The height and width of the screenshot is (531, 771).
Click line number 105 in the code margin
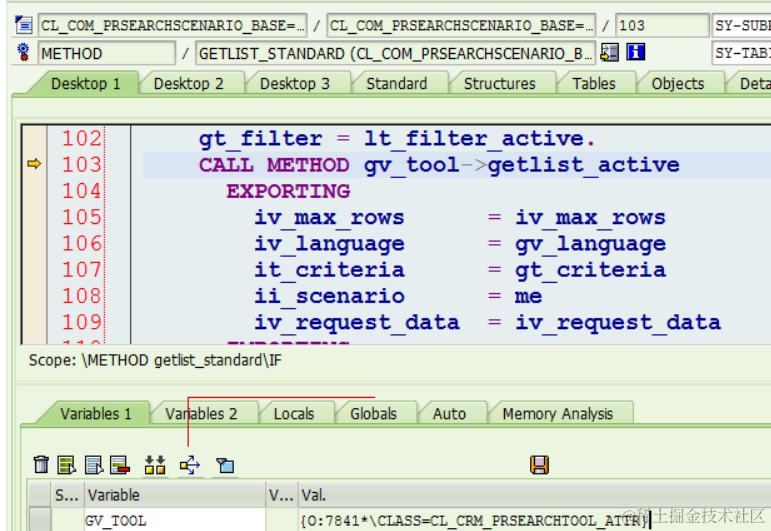(82, 217)
